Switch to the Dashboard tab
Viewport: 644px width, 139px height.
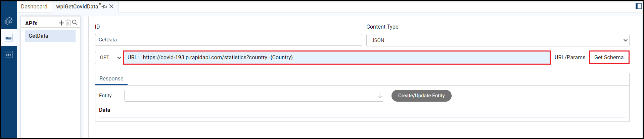point(34,7)
